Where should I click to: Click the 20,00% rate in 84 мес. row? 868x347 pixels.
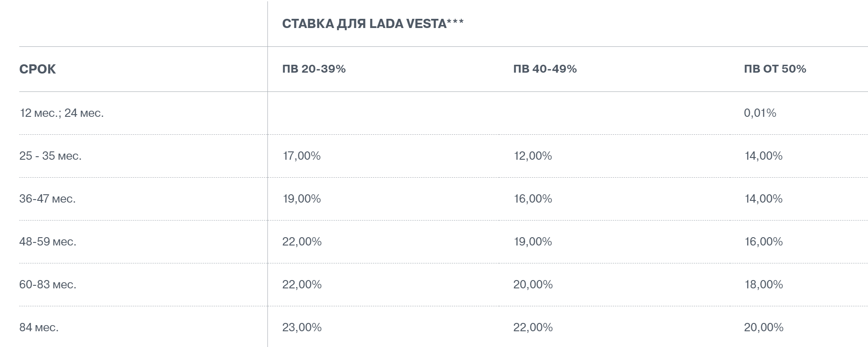pos(764,327)
